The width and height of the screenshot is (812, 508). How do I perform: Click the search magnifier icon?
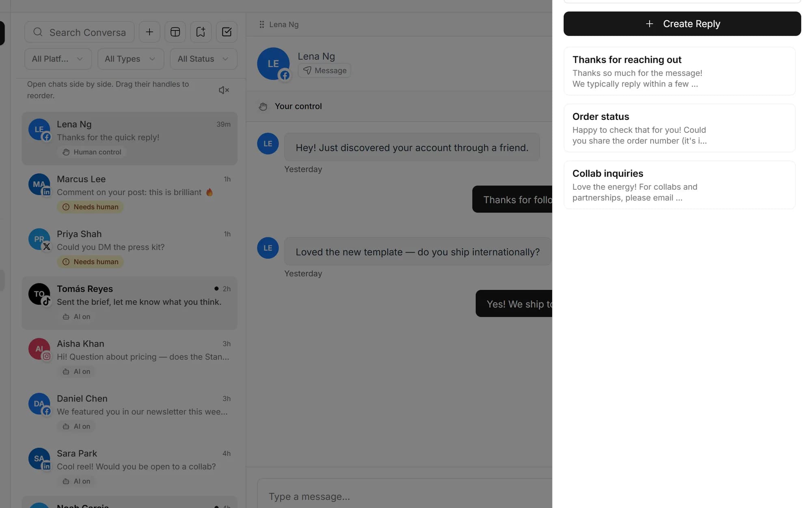coord(38,32)
